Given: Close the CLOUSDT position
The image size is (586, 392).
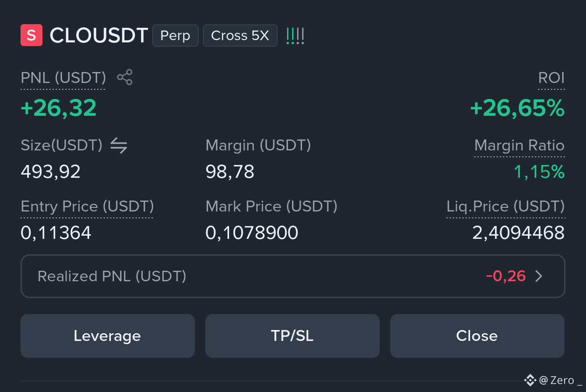Looking at the screenshot, I should tap(477, 336).
